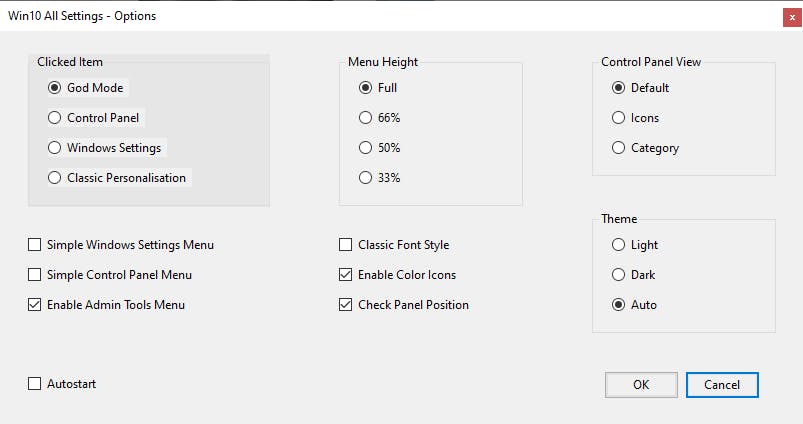Uncheck Enable Color Icons
This screenshot has width=803, height=424.
tap(346, 275)
